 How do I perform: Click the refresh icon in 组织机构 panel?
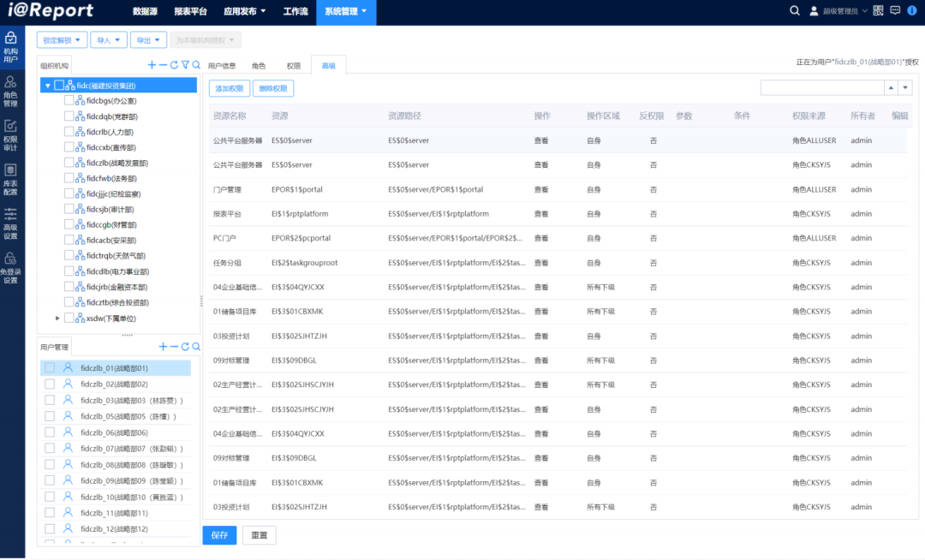tap(174, 65)
